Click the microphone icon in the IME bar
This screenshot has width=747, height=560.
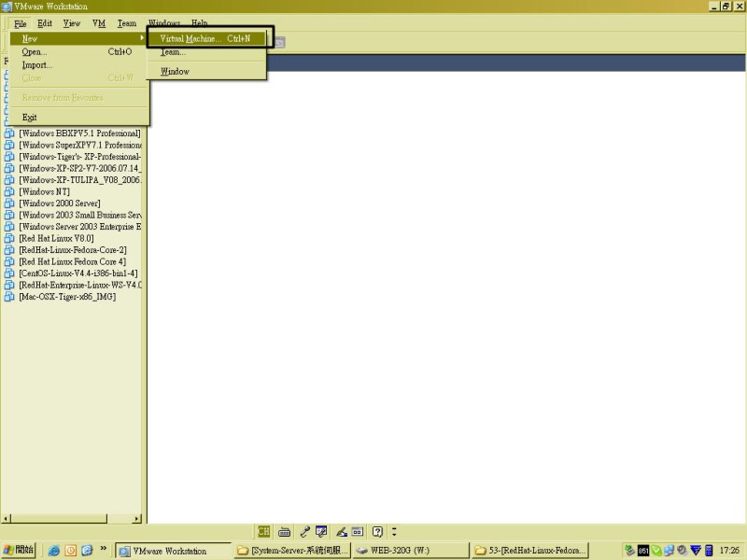pyautogui.click(x=305, y=531)
